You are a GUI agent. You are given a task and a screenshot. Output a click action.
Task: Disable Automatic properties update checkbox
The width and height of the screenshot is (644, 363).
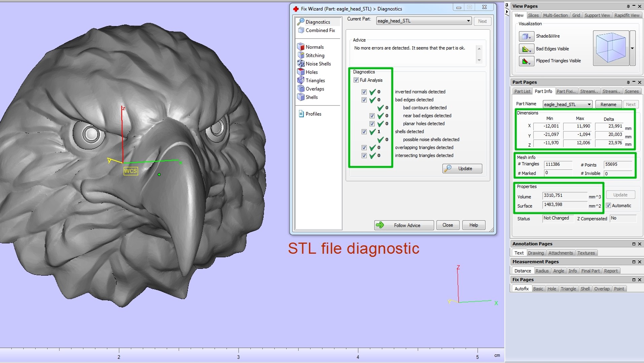click(608, 205)
